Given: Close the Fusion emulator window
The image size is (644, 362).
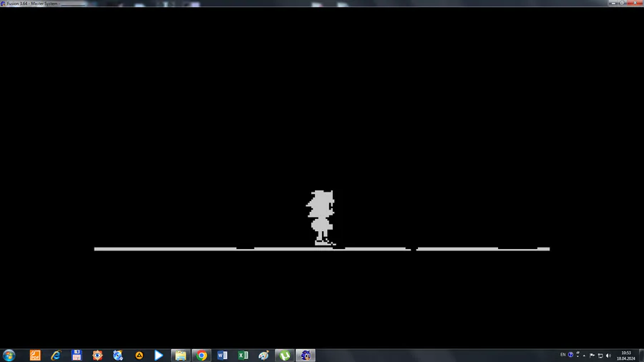Looking at the screenshot, I should pyautogui.click(x=635, y=3).
